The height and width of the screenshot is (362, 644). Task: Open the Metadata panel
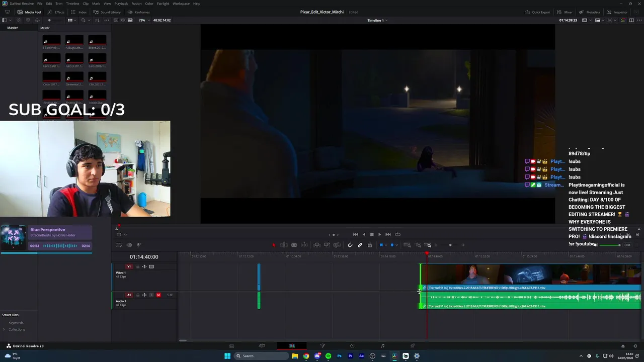pos(589,12)
